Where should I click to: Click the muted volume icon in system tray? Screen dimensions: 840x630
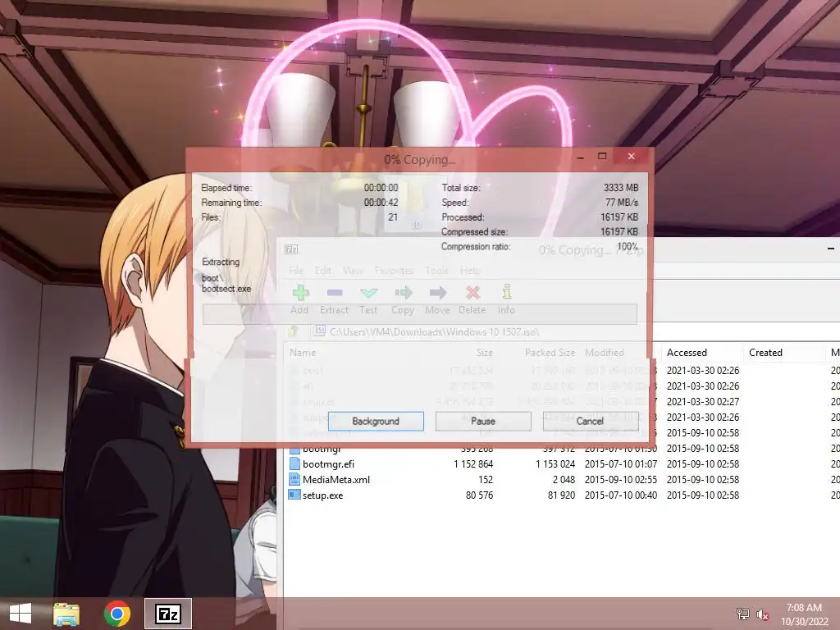(x=762, y=614)
